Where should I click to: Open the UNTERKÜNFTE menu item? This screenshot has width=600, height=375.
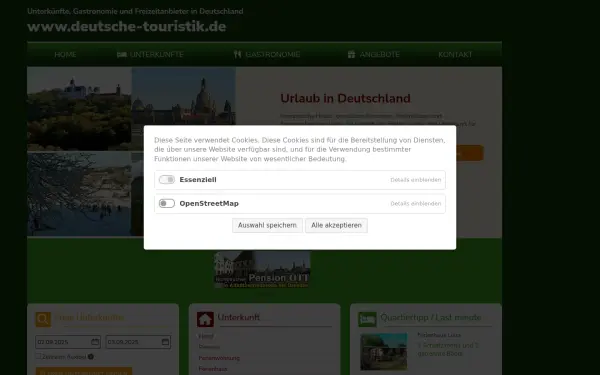(x=157, y=55)
